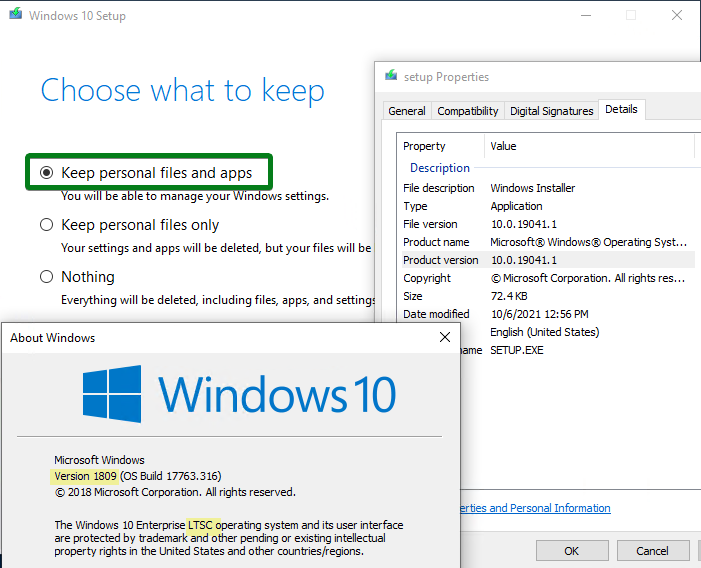Image resolution: width=701 pixels, height=568 pixels.
Task: Click the Choose what to keep heading
Action: click(x=182, y=90)
